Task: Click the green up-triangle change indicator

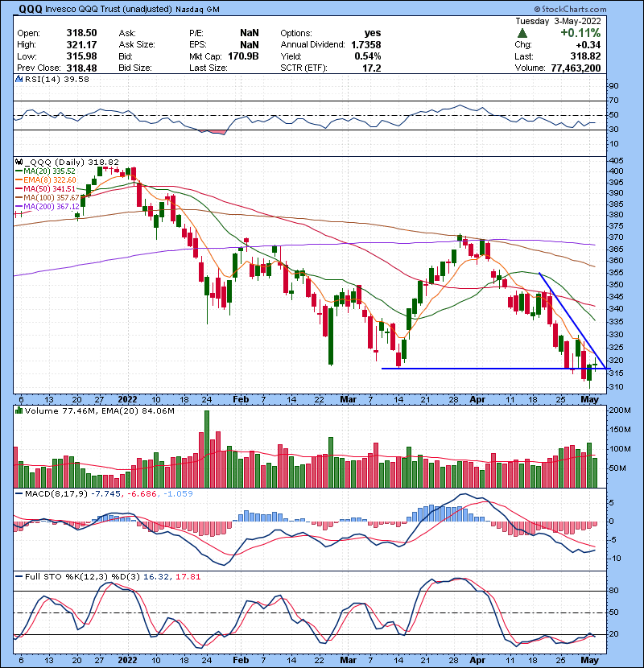Action: (522, 33)
